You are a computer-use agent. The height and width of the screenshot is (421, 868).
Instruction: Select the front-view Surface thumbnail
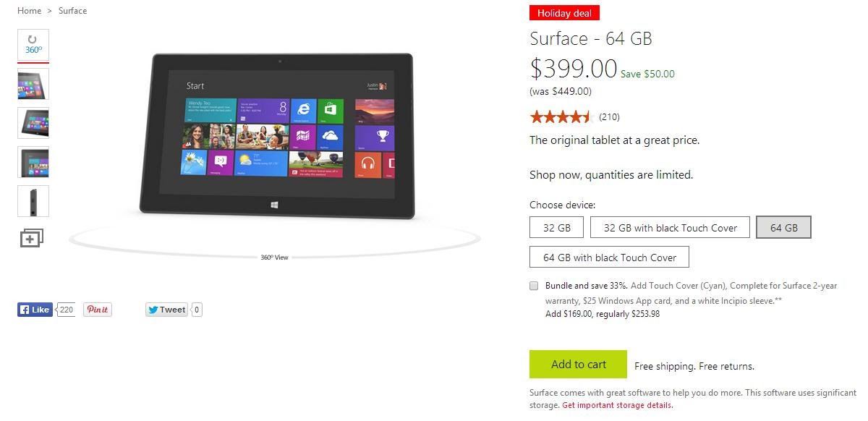pyautogui.click(x=33, y=84)
